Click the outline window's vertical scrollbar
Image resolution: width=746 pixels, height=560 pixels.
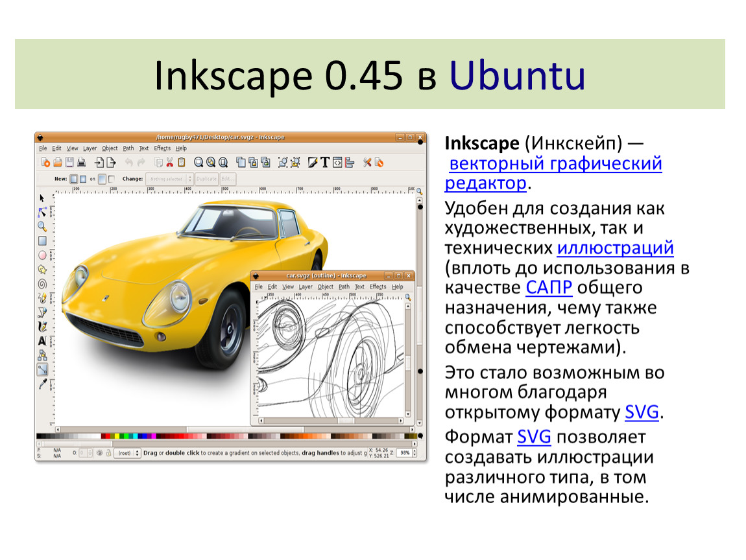coord(408,361)
